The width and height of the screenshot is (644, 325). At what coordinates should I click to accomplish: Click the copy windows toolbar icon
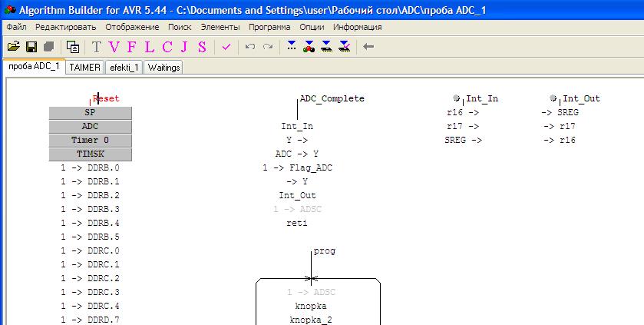coord(71,47)
